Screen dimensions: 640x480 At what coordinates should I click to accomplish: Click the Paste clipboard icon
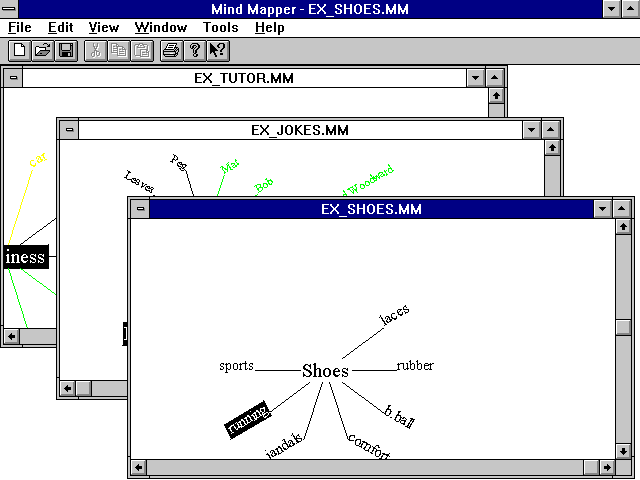(x=142, y=50)
